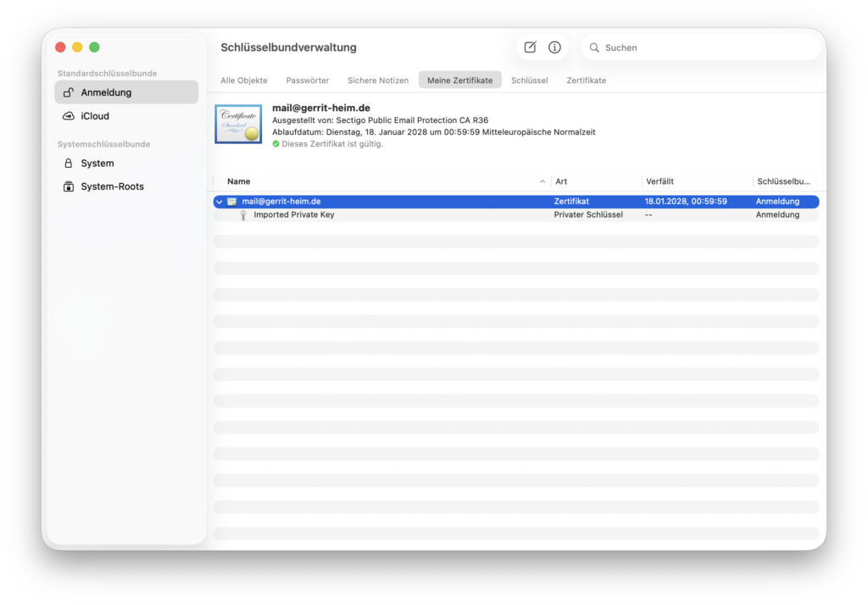Image resolution: width=868 pixels, height=605 pixels.
Task: Click the compose new note icon
Action: click(530, 47)
